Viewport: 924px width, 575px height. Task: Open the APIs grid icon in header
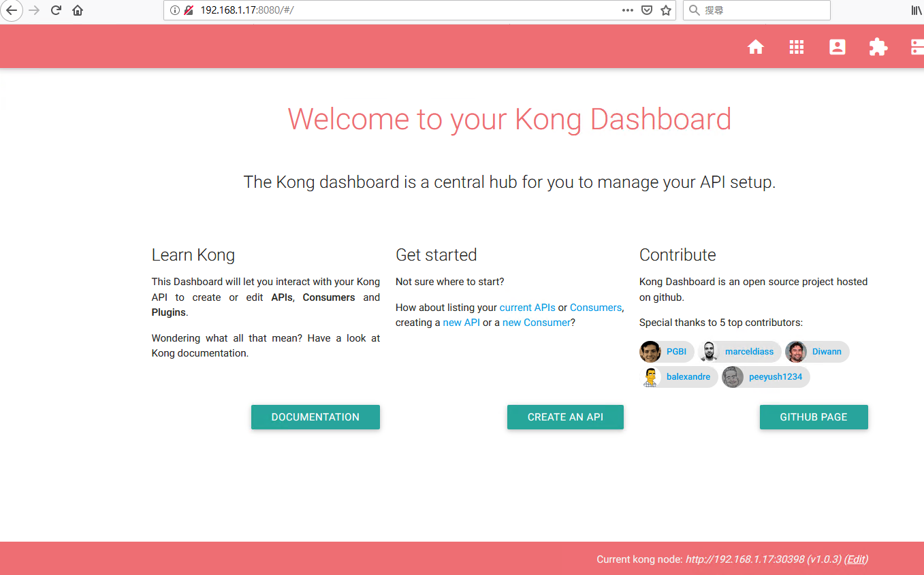point(797,47)
